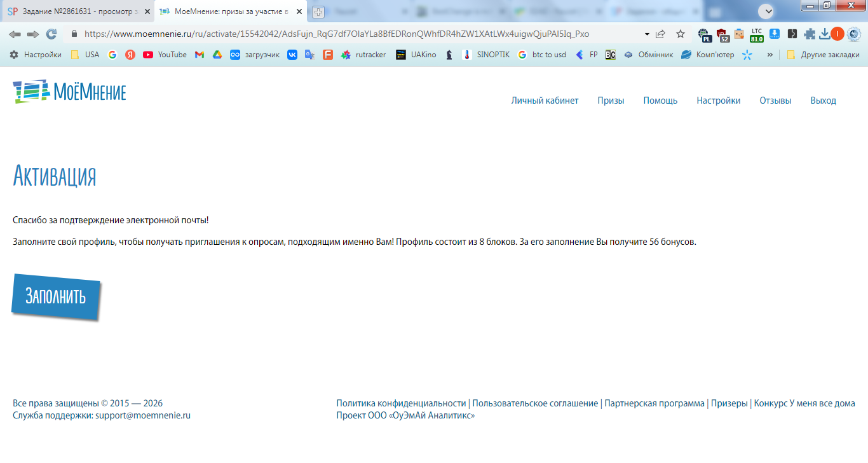Open Конкурс У меня все дома link

pos(804,403)
